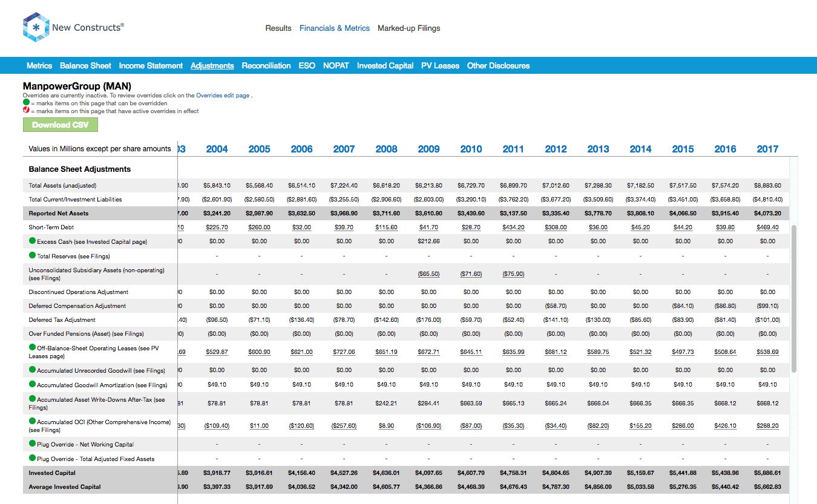Click the 2017 operating leases value $538.69
This screenshot has width=817, height=504.
tap(767, 352)
